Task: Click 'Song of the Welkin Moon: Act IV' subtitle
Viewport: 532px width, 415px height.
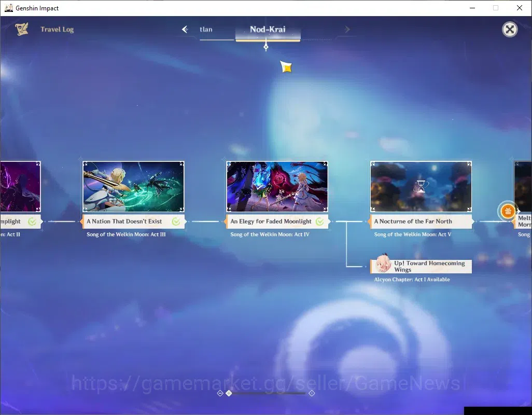Action: coord(270,234)
